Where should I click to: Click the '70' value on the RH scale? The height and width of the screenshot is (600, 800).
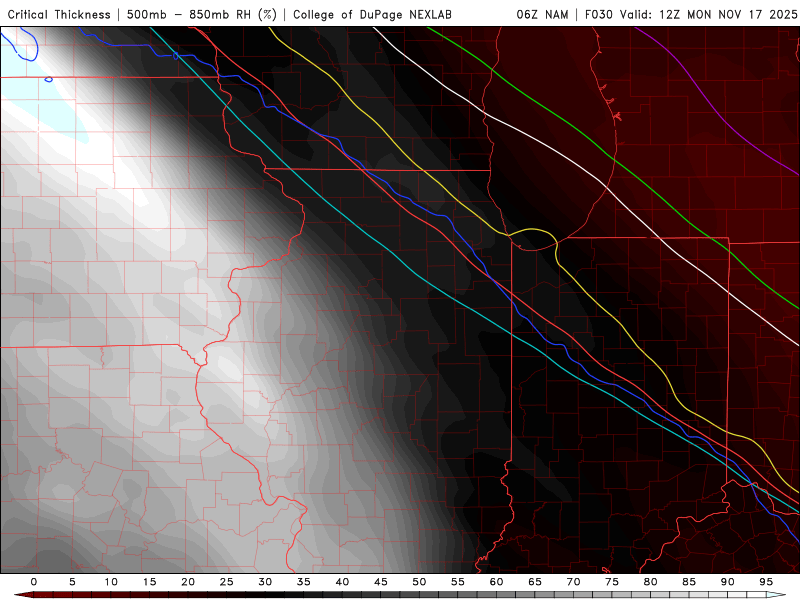pos(573,582)
